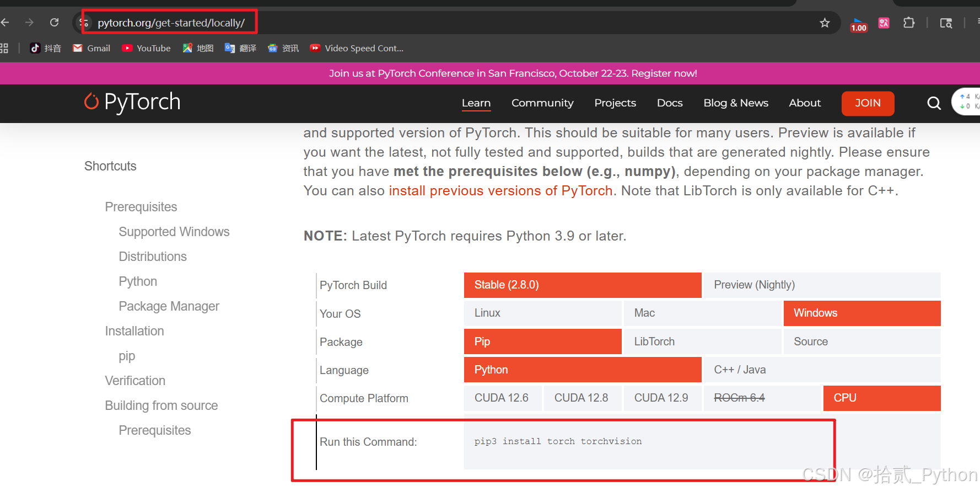Open site info icon in address bar
Viewport: 980px width, 491px height.
tap(84, 23)
